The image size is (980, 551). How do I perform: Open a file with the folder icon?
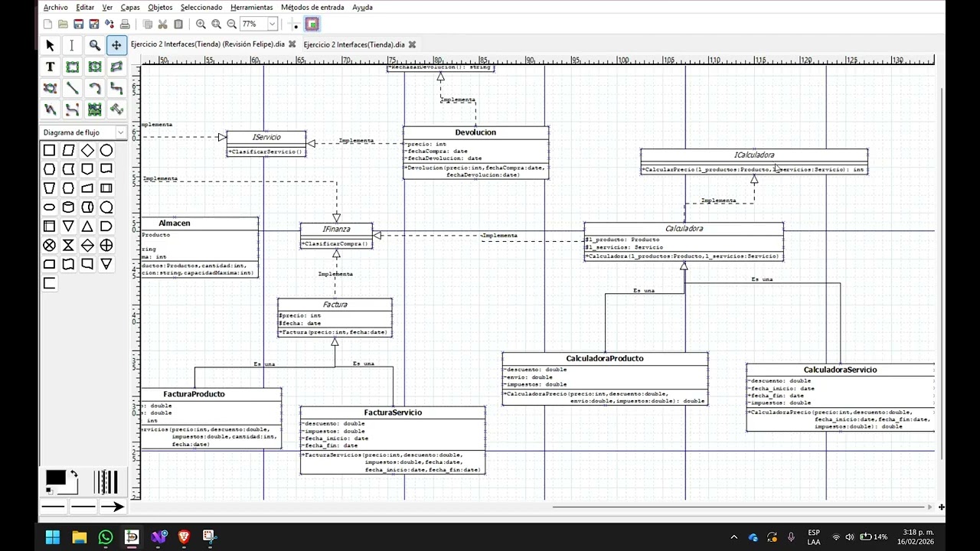coord(64,24)
